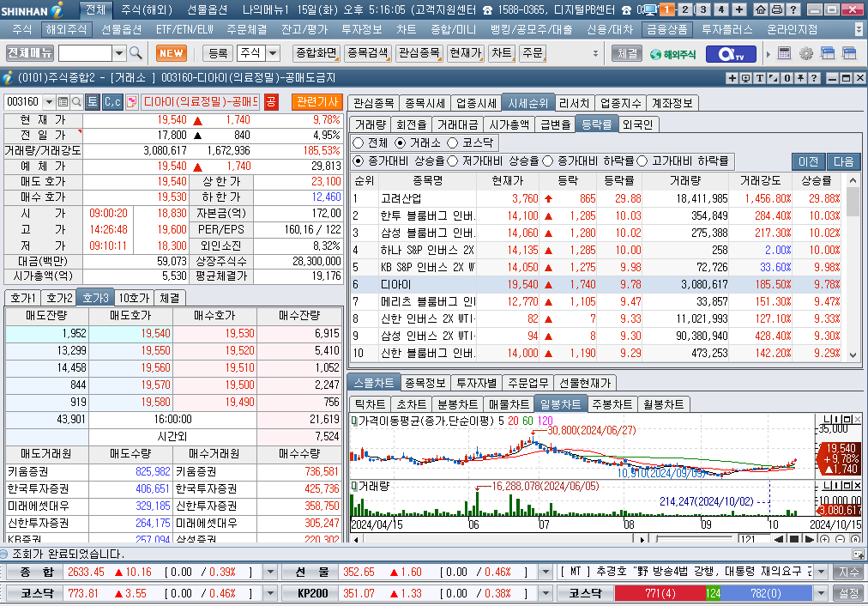Select 저가대비 상승율 radio option

coord(452,161)
